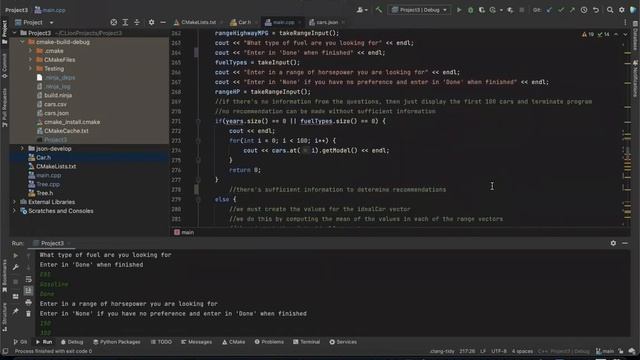Screen dimensions: 640x360
Task: Open the TODO tool window
Action: point(161,342)
